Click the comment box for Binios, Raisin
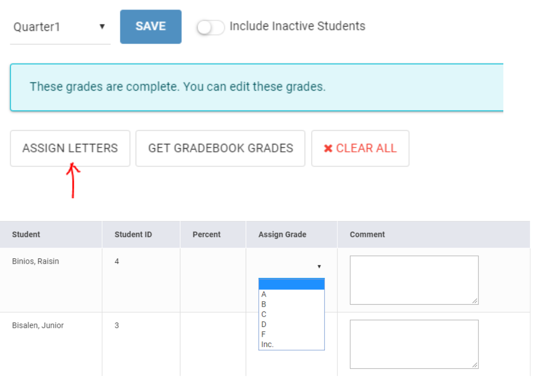Image resolution: width=540 pixels, height=392 pixels. [x=414, y=280]
